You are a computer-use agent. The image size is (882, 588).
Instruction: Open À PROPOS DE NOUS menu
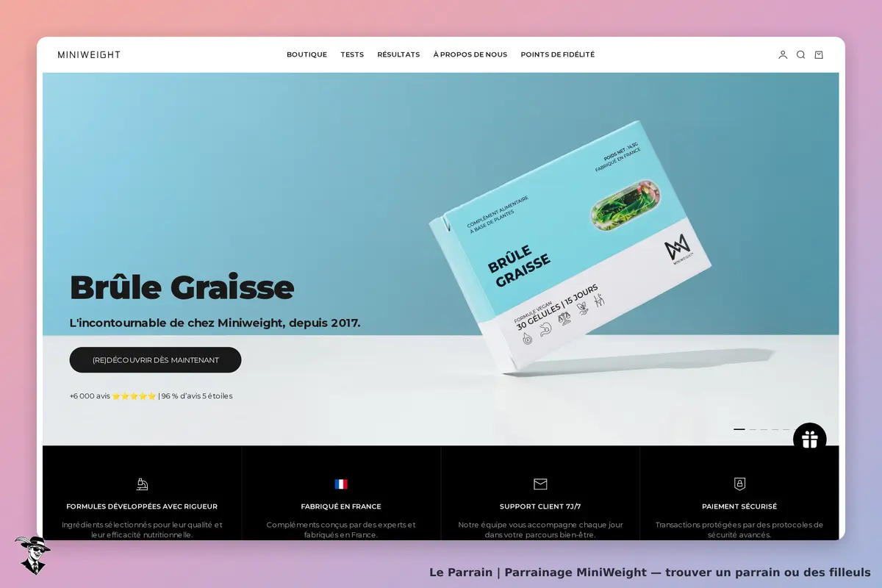click(x=470, y=54)
